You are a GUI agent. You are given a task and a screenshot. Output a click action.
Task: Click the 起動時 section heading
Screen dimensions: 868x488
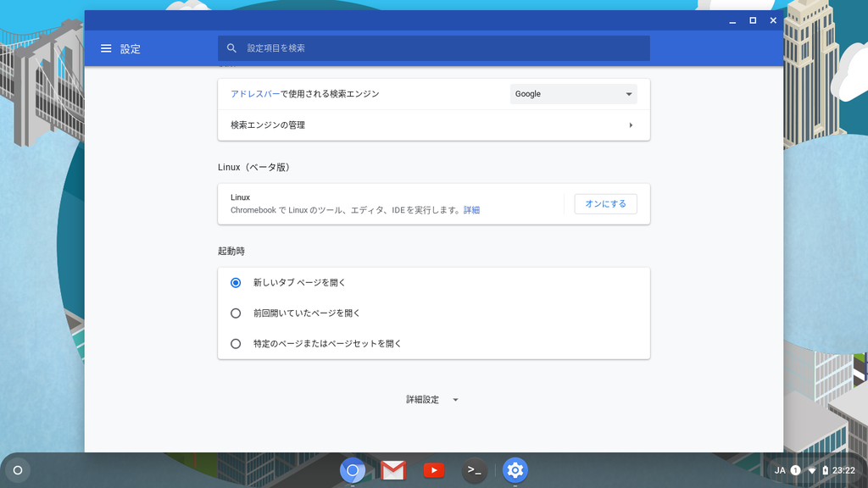[x=231, y=251]
